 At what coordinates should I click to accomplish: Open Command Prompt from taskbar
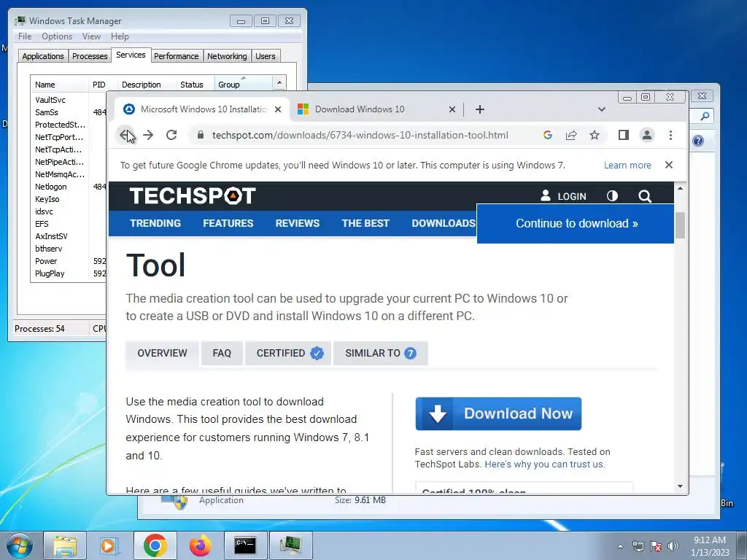pos(245,545)
